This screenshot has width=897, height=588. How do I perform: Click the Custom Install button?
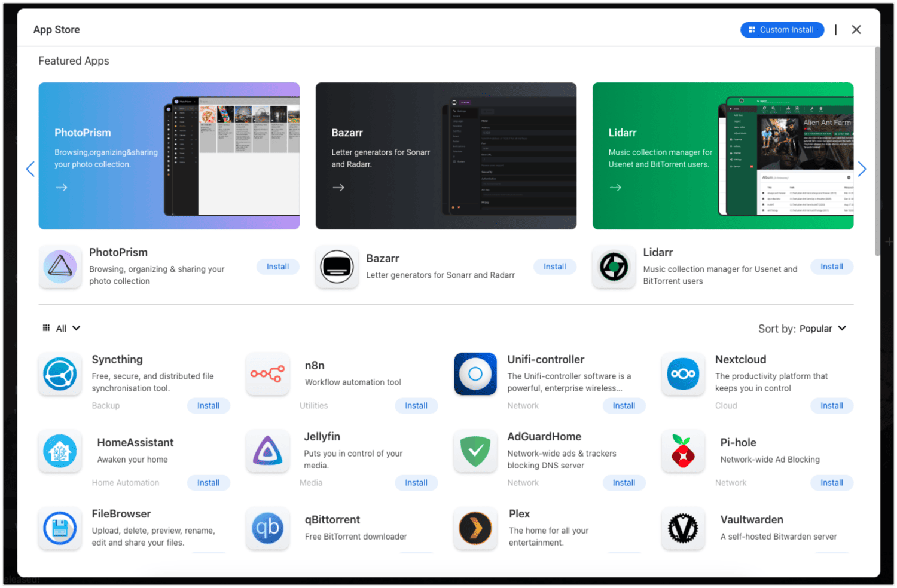[x=782, y=30]
